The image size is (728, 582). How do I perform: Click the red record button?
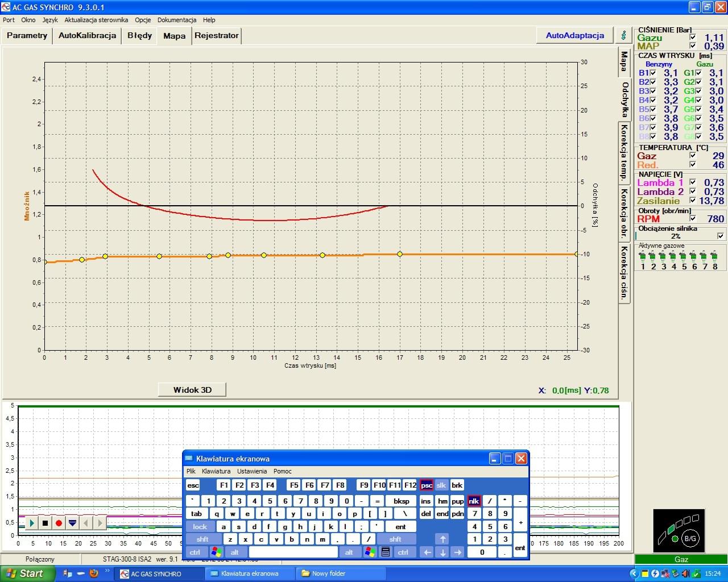coord(59,523)
